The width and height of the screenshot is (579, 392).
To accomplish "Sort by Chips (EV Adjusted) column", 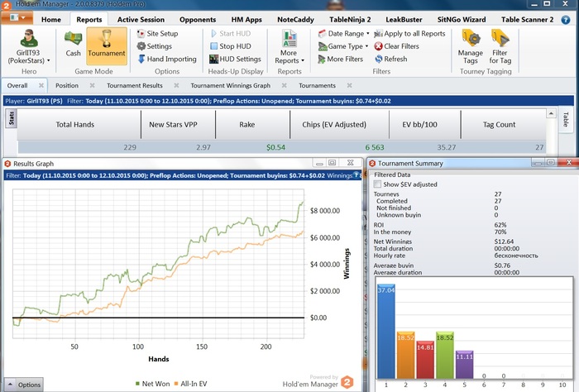I will click(x=339, y=124).
